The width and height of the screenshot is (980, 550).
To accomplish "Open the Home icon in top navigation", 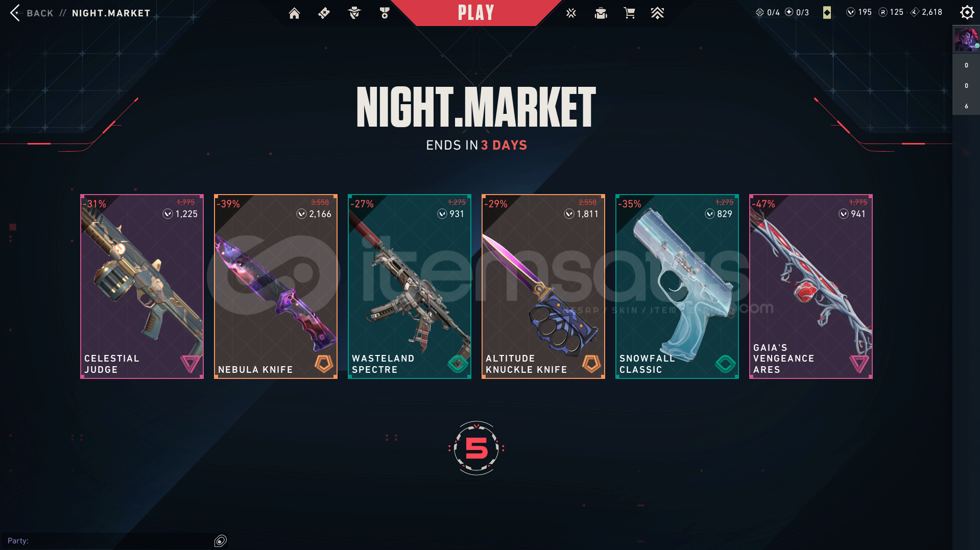I will 294,13.
